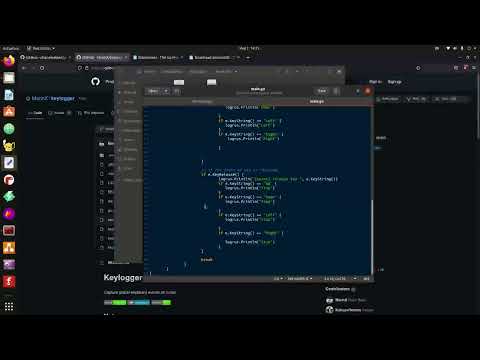Open the first contributor's avatar

[329, 300]
